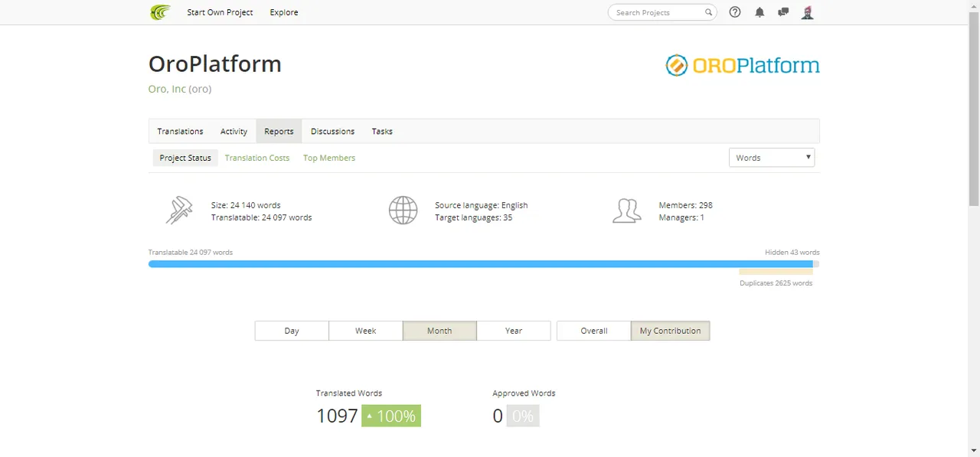The width and height of the screenshot is (980, 457).
Task: Click the scrollbar down arrow
Action: (x=974, y=451)
